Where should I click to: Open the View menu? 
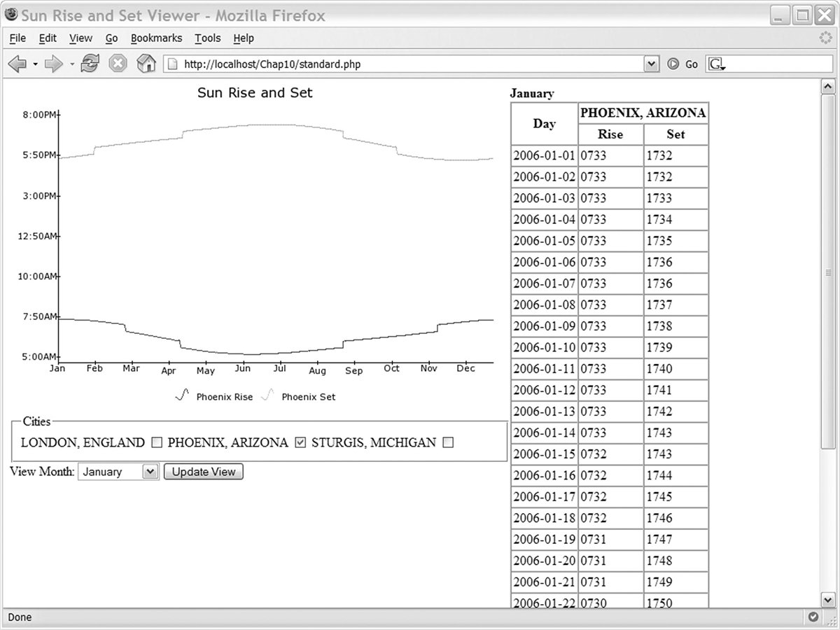[80, 38]
